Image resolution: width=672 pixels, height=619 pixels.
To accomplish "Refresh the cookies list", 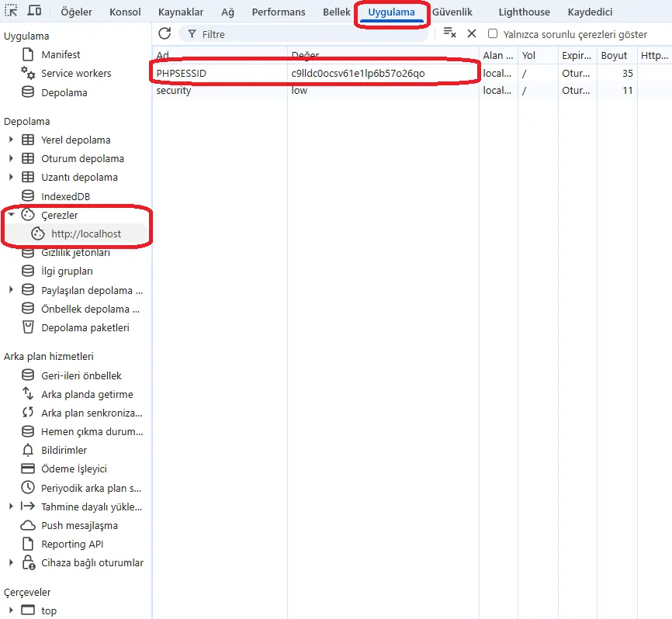I will tap(165, 34).
